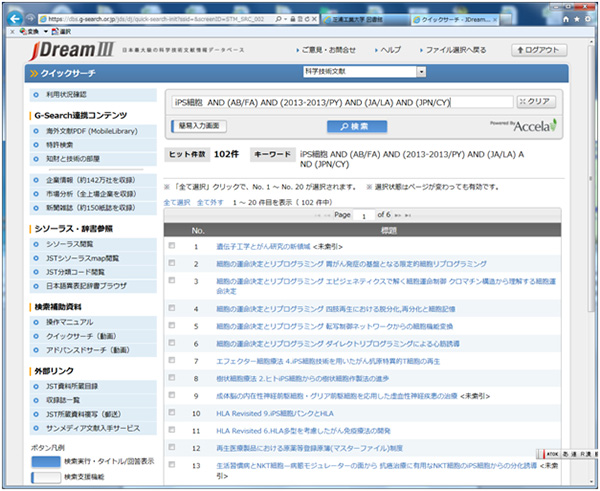
Task: Click the 標題 column header
Action: 388,230
